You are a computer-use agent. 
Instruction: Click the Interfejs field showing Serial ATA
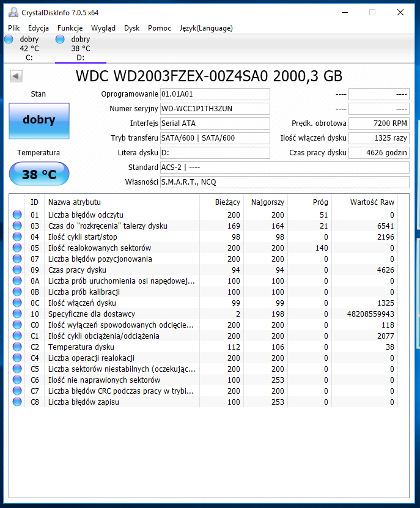point(215,123)
